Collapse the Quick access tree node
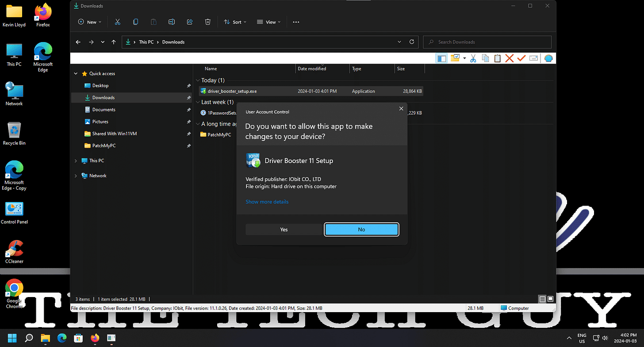The image size is (644, 347). [x=76, y=74]
